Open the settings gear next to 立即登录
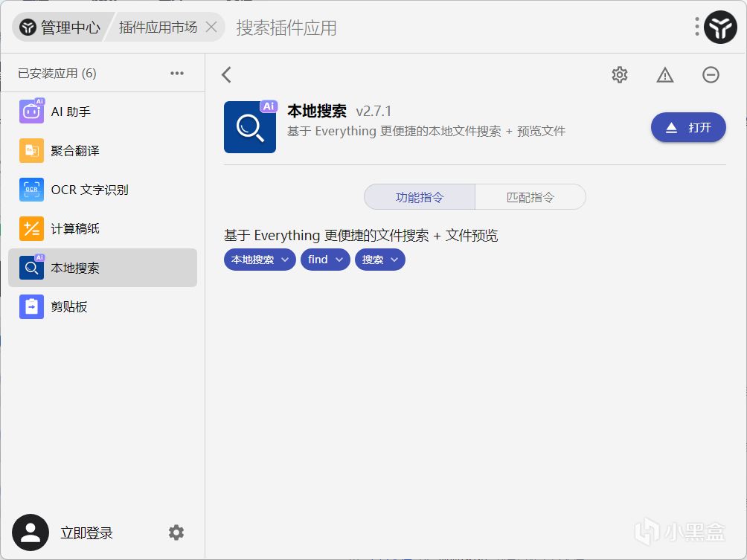 (x=176, y=532)
